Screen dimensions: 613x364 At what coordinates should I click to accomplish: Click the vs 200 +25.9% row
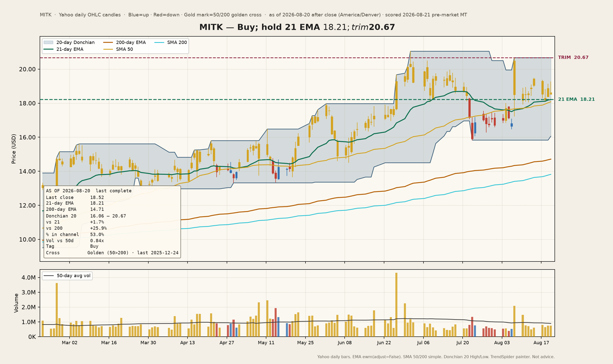click(76, 228)
